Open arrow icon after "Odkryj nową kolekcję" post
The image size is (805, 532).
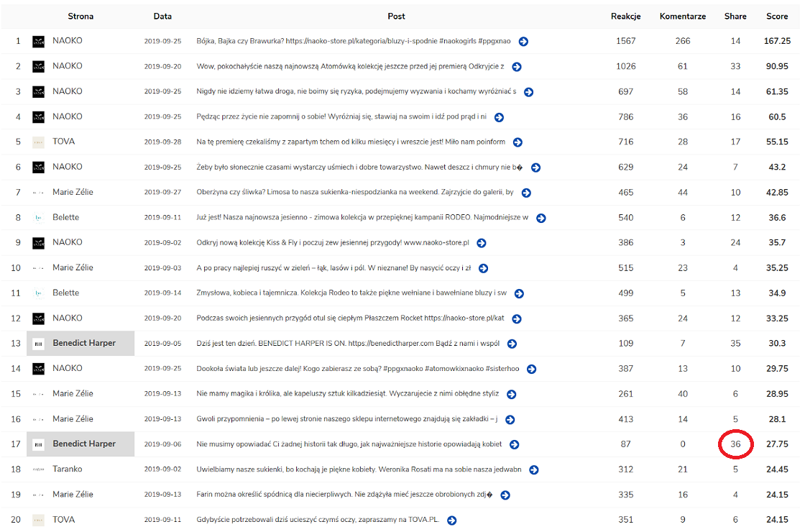(x=481, y=243)
